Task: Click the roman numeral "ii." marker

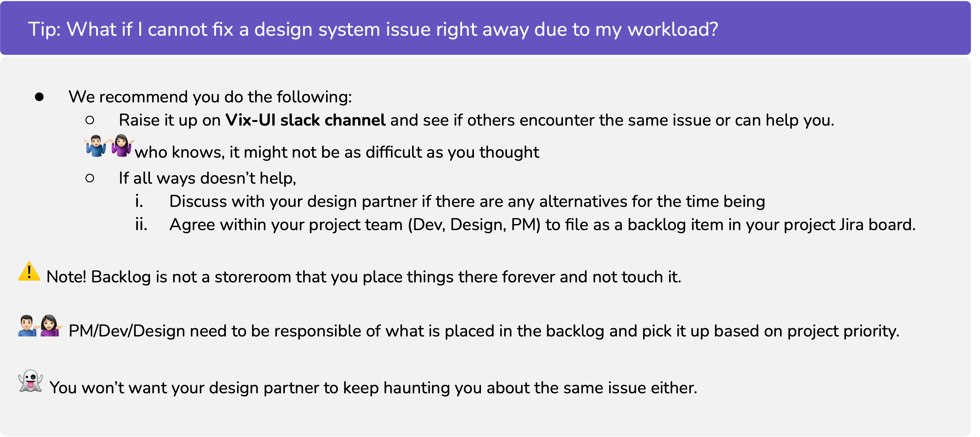Action: click(141, 225)
